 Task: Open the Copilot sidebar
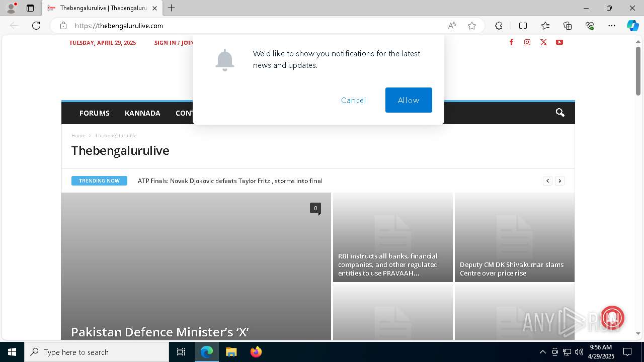(632, 26)
